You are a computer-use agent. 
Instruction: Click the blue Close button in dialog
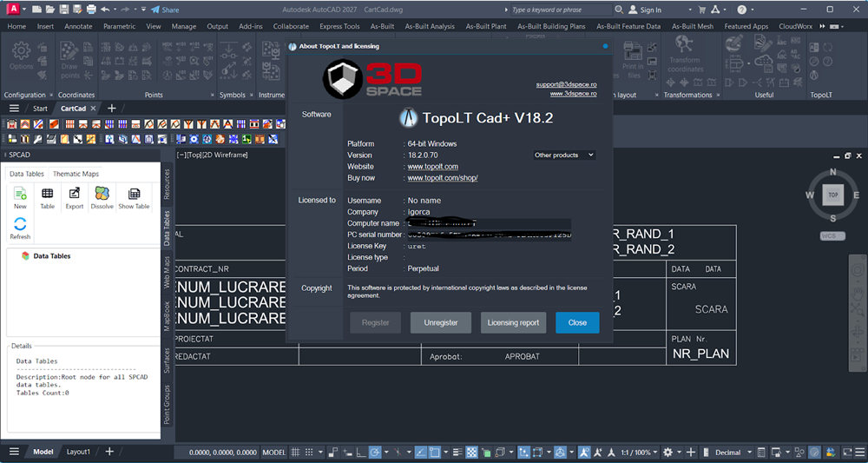click(x=577, y=322)
